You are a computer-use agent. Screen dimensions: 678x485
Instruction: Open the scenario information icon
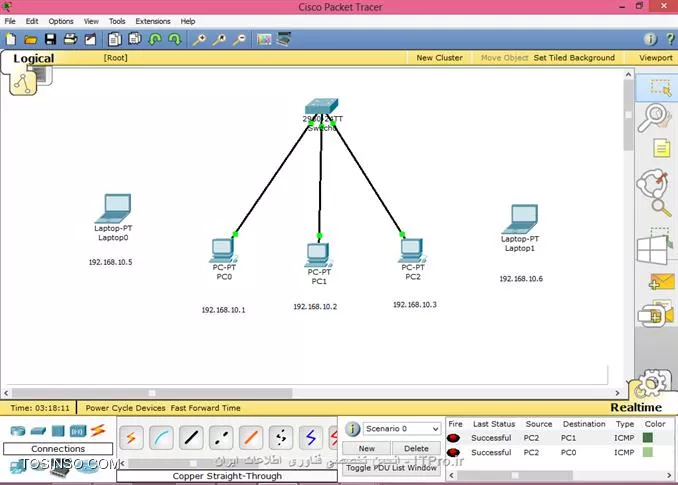pos(352,429)
